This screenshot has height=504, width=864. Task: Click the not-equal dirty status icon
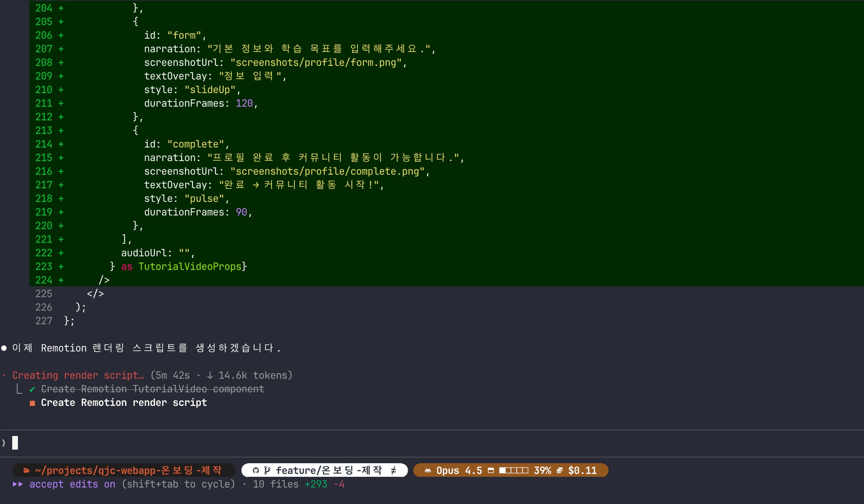point(394,470)
